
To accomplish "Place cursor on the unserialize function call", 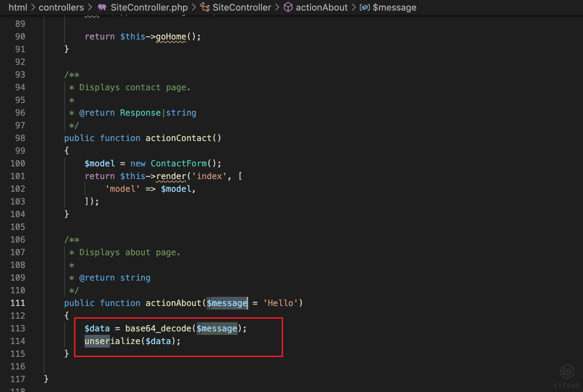I will click(112, 341).
